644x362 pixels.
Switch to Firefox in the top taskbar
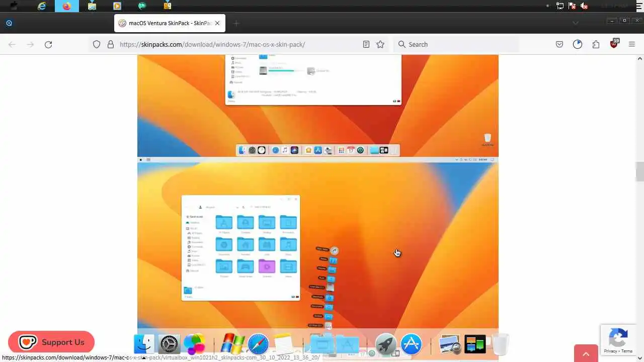67,6
